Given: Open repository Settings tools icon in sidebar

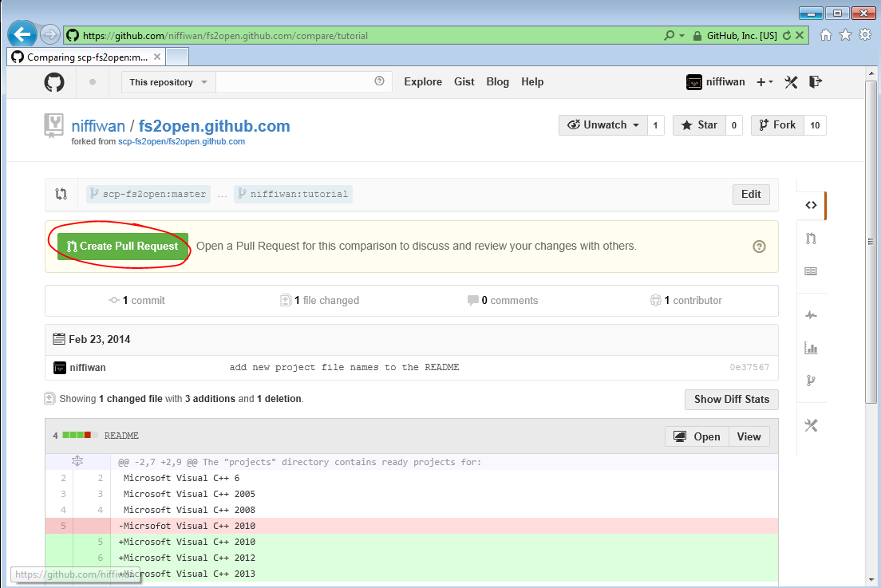Looking at the screenshot, I should pyautogui.click(x=811, y=425).
